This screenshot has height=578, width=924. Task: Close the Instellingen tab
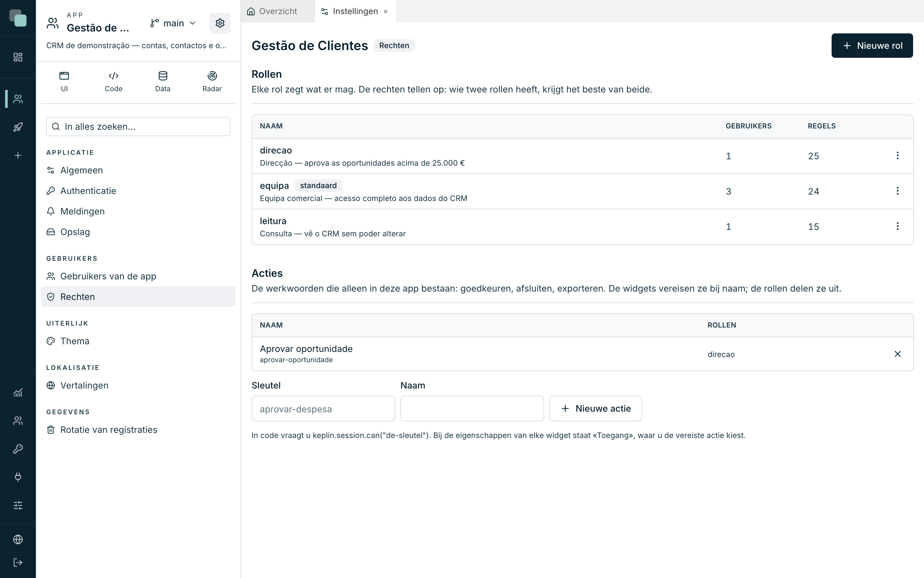point(386,12)
